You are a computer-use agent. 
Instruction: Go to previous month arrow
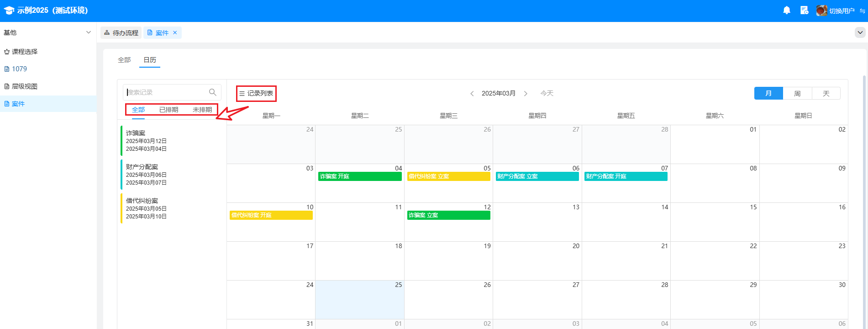pyautogui.click(x=472, y=93)
